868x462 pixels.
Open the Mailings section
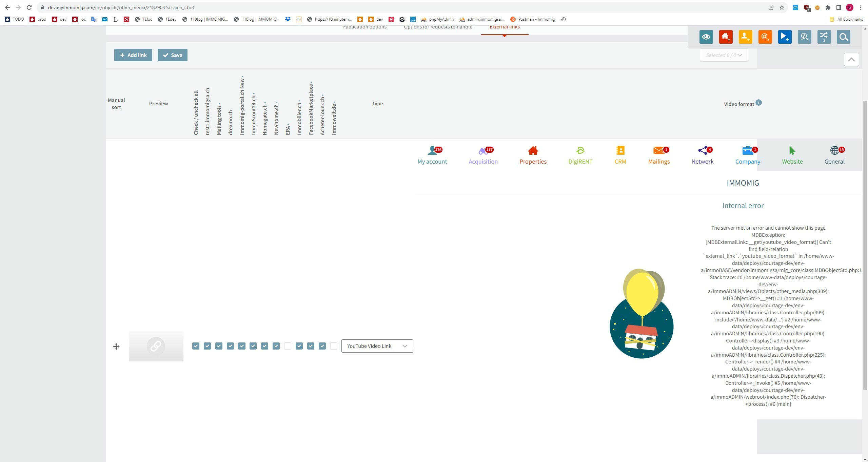click(x=659, y=155)
